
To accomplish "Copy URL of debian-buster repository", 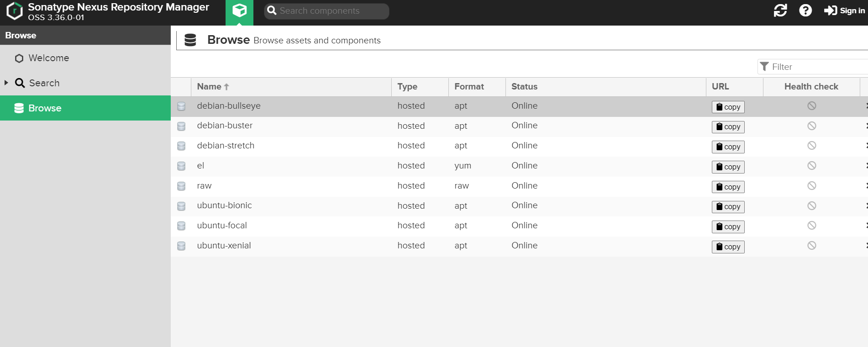I will [x=728, y=127].
